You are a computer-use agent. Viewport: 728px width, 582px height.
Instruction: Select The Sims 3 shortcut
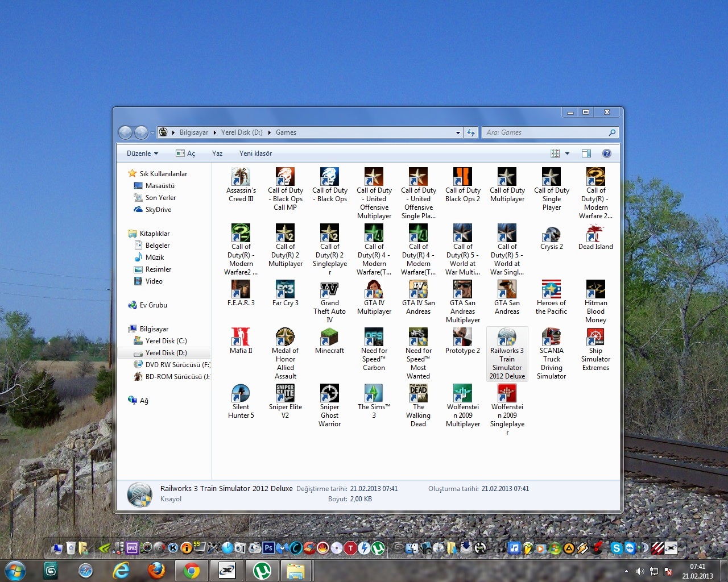(374, 401)
